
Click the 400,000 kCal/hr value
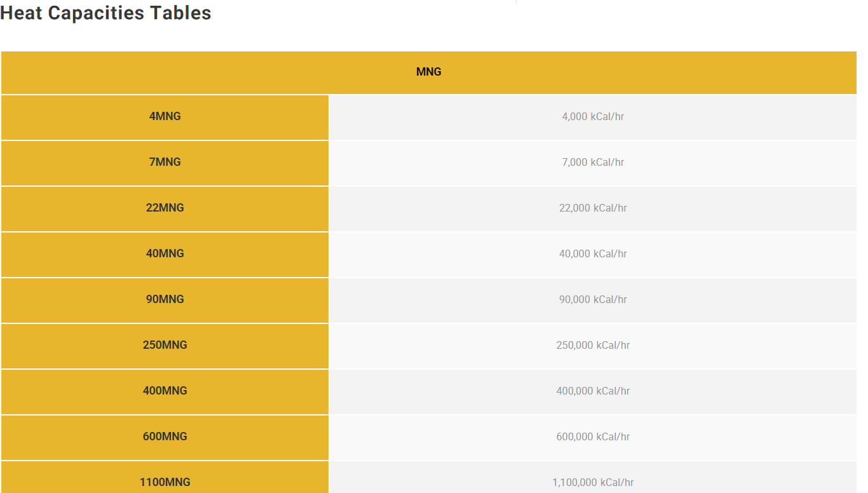pos(593,391)
